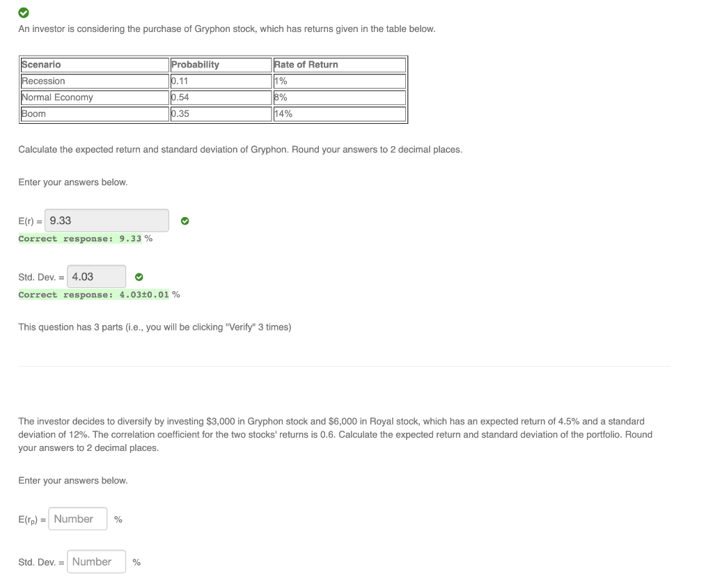713x588 pixels.
Task: Click the 'This question has 3 parts' note
Action: click(x=155, y=327)
